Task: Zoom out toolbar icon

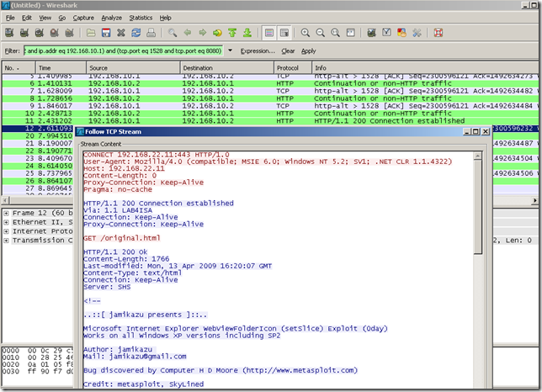Action: pyautogui.click(x=321, y=33)
